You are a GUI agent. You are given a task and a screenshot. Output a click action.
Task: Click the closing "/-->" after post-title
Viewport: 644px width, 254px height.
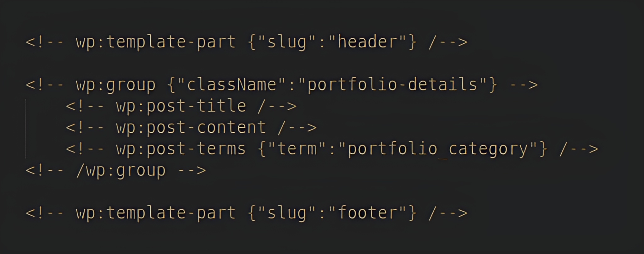click(x=277, y=106)
